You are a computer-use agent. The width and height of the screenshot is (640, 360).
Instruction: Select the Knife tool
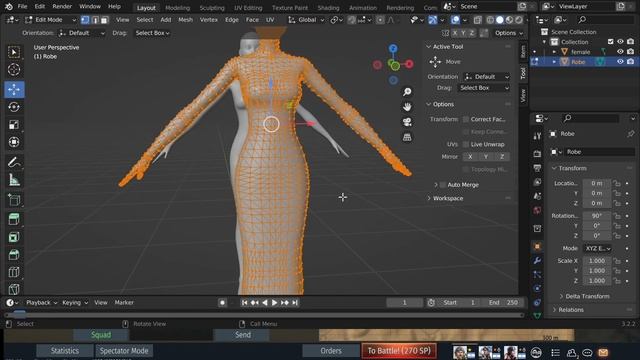[14, 289]
